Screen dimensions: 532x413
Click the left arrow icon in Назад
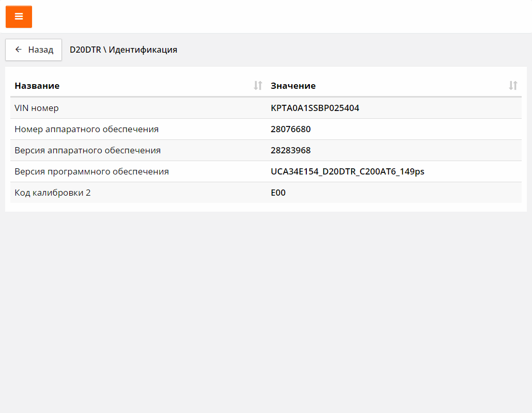click(19, 50)
